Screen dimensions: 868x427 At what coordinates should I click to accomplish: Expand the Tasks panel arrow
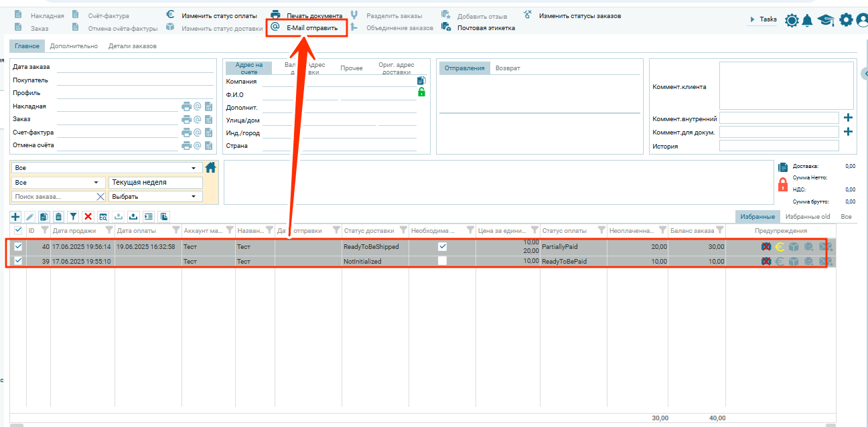(x=753, y=20)
